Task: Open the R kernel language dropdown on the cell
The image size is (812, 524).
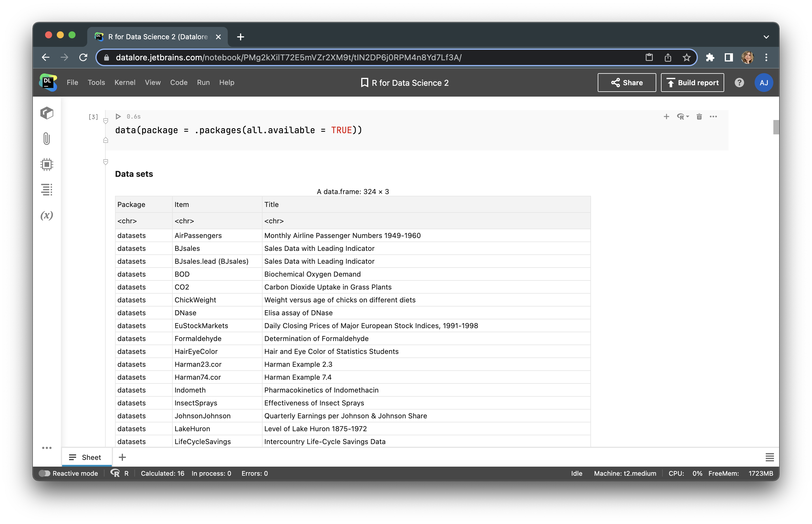Action: [x=682, y=117]
